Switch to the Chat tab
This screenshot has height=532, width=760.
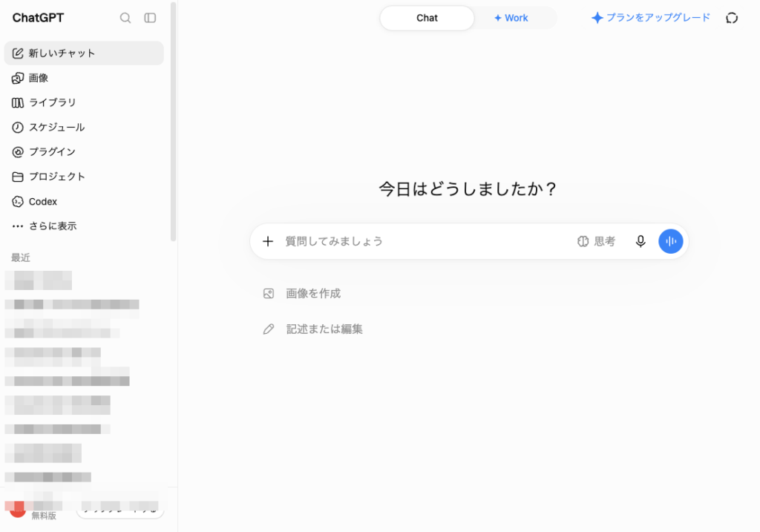pos(427,18)
